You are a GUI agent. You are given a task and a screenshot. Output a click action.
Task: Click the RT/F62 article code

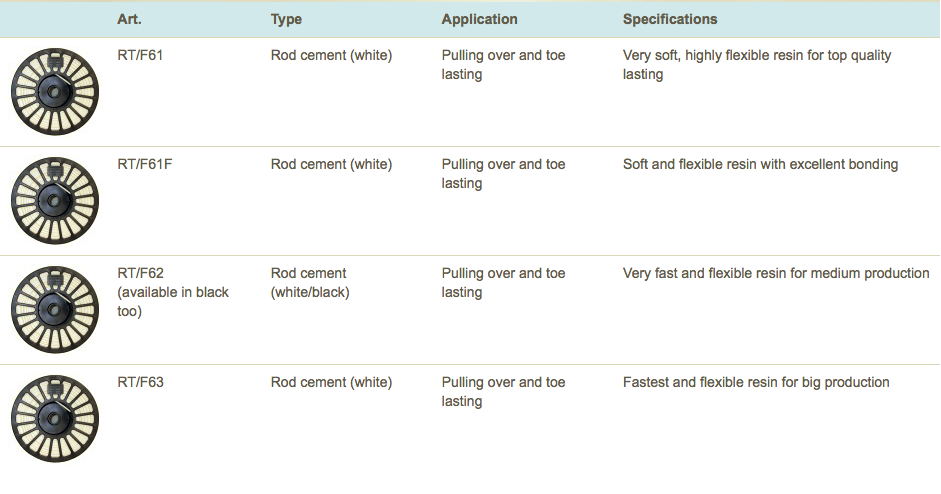[140, 273]
